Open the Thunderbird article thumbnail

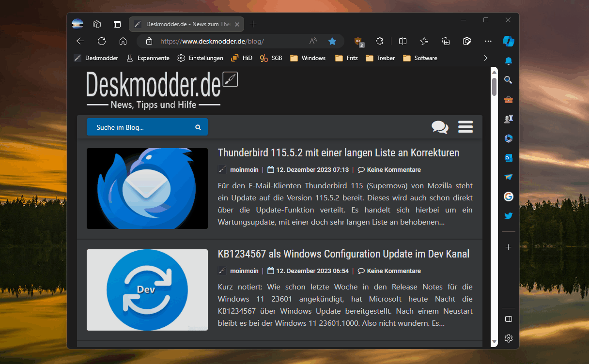pos(147,188)
